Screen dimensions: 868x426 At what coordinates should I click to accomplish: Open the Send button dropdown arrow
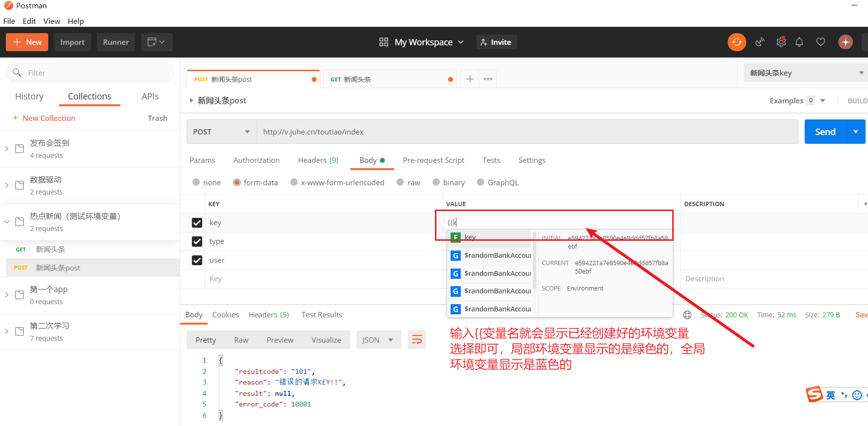(x=856, y=132)
